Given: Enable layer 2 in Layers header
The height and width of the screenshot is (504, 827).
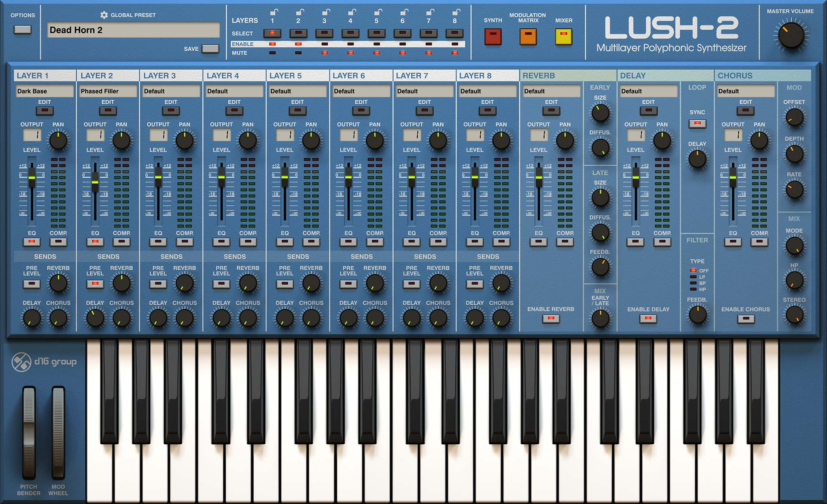Looking at the screenshot, I should pyautogui.click(x=298, y=44).
